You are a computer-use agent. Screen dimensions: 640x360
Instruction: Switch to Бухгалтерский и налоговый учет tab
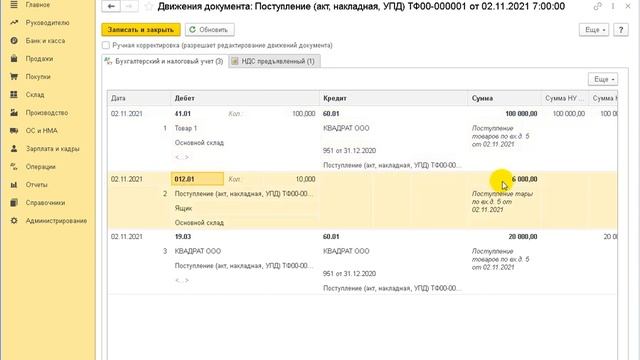[x=164, y=61]
